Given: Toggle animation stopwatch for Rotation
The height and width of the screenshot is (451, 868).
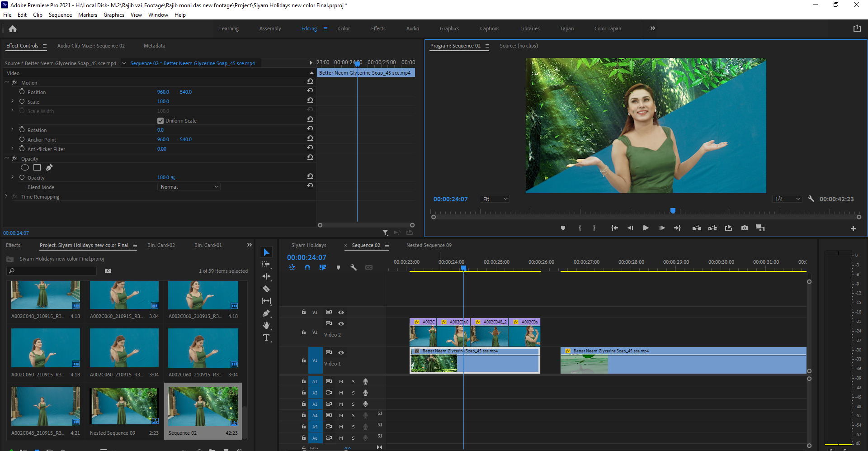Looking at the screenshot, I should (x=22, y=130).
